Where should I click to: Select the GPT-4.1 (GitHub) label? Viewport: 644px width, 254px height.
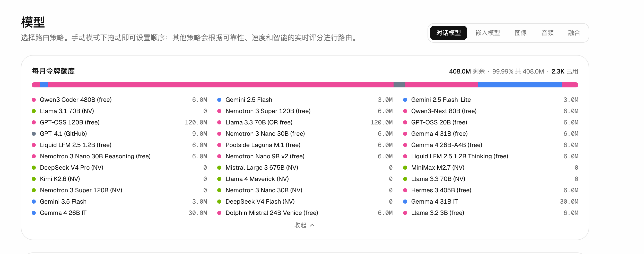(x=63, y=134)
